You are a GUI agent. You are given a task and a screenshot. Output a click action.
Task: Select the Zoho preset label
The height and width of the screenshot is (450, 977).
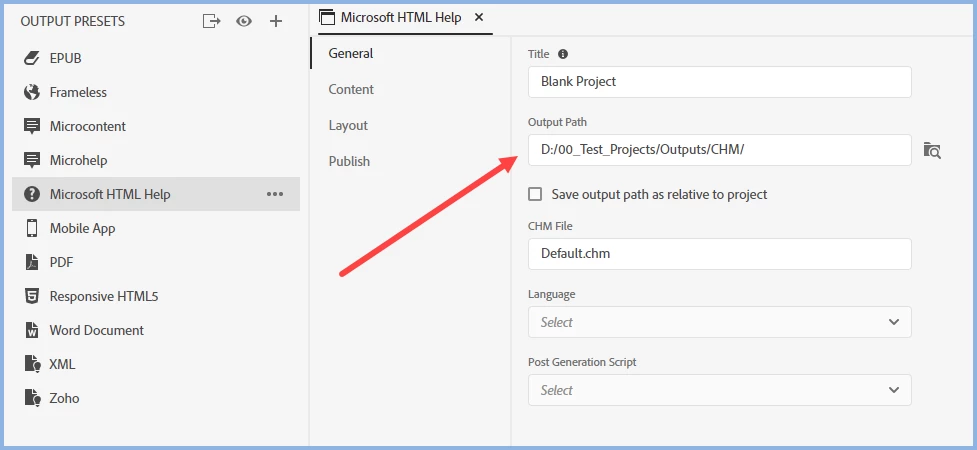coord(64,398)
